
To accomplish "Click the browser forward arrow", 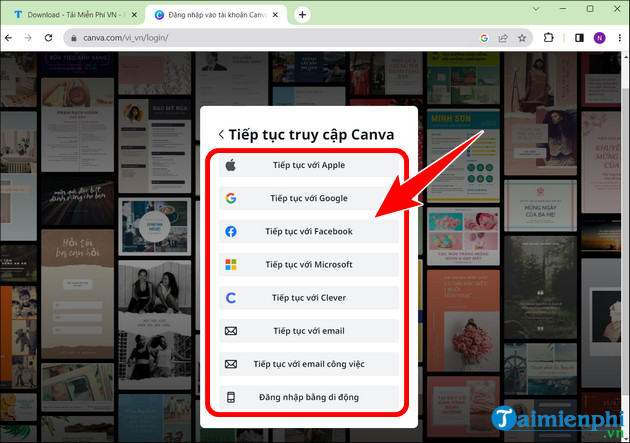I will tap(28, 38).
